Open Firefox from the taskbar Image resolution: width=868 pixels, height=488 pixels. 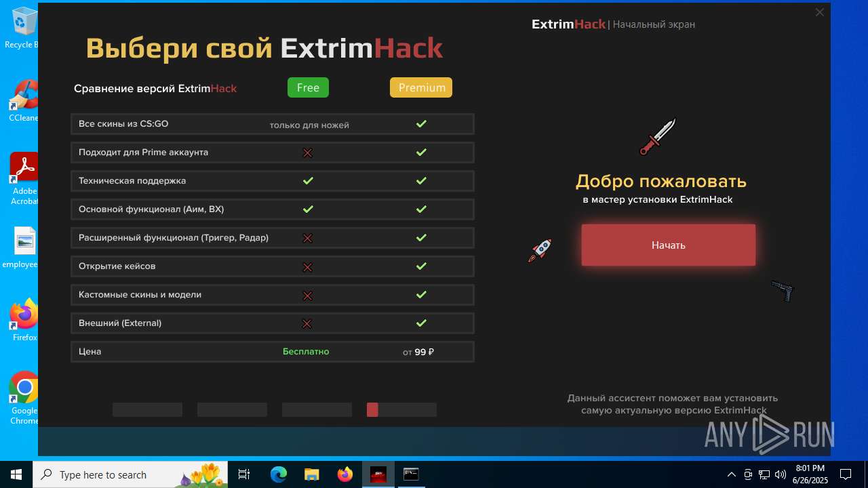(345, 474)
